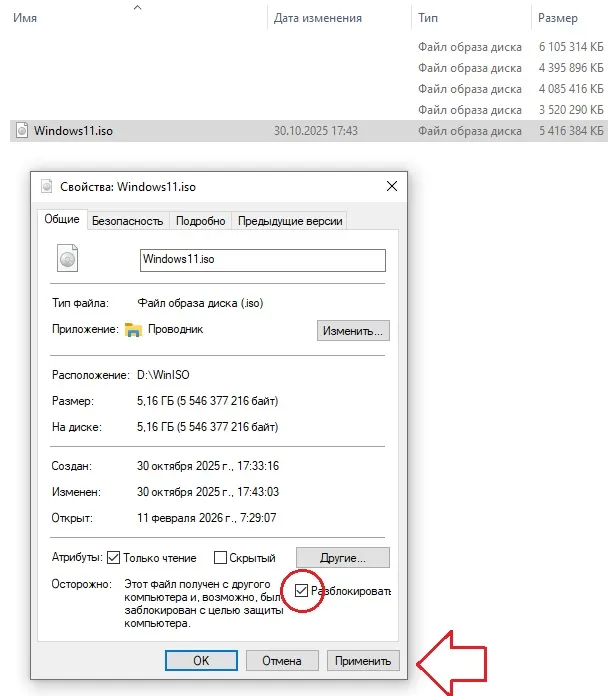Click the Осторожно warning message text
The image size is (609, 696).
point(203,604)
